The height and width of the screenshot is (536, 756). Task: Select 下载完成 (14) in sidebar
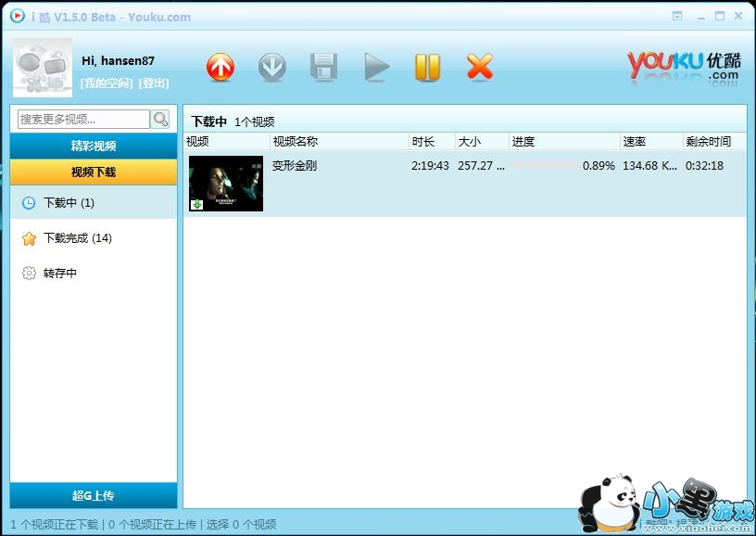[94, 237]
